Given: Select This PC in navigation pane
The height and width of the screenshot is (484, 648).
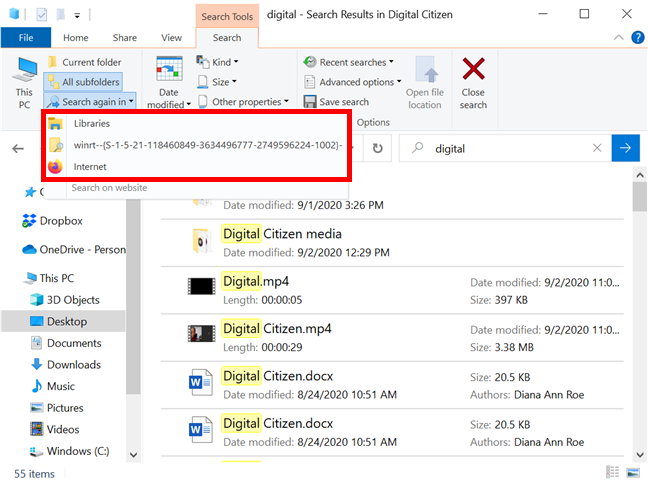Looking at the screenshot, I should 49,278.
